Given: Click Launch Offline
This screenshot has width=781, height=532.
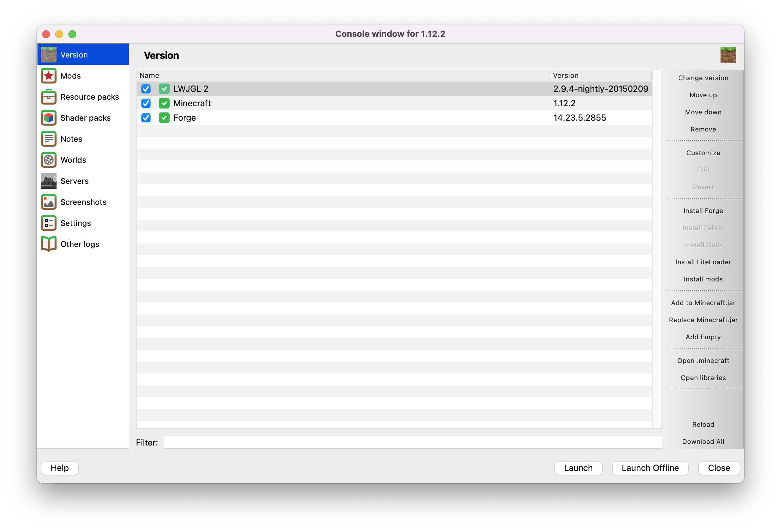Looking at the screenshot, I should click(650, 468).
